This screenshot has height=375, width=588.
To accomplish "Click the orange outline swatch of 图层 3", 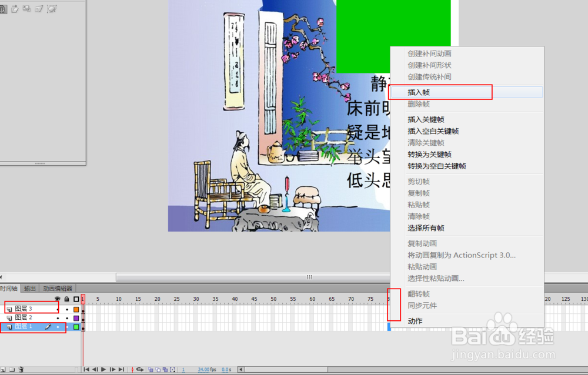I will [x=76, y=309].
